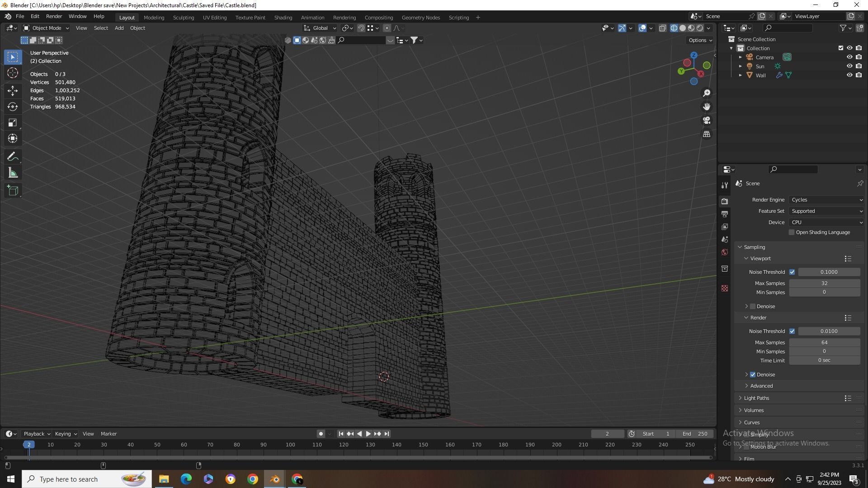Open the Playback popover in timeline
The image size is (868, 488).
pos(36,434)
